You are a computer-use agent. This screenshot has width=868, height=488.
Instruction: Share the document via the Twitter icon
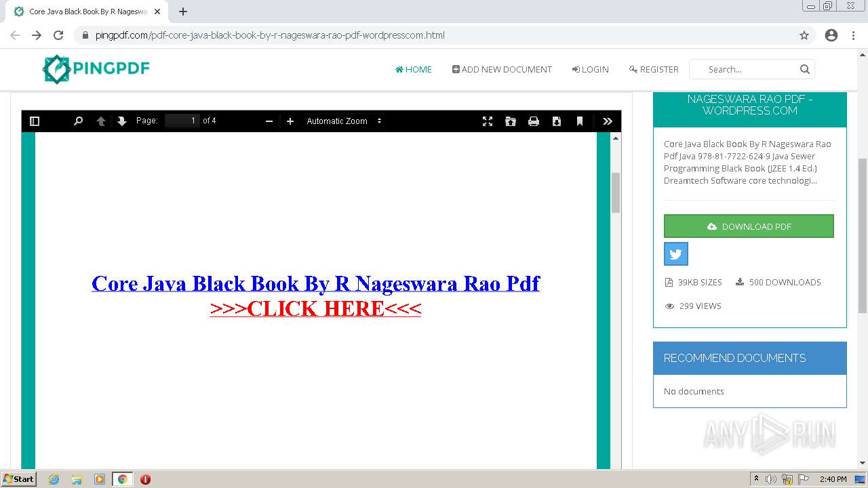pyautogui.click(x=676, y=254)
